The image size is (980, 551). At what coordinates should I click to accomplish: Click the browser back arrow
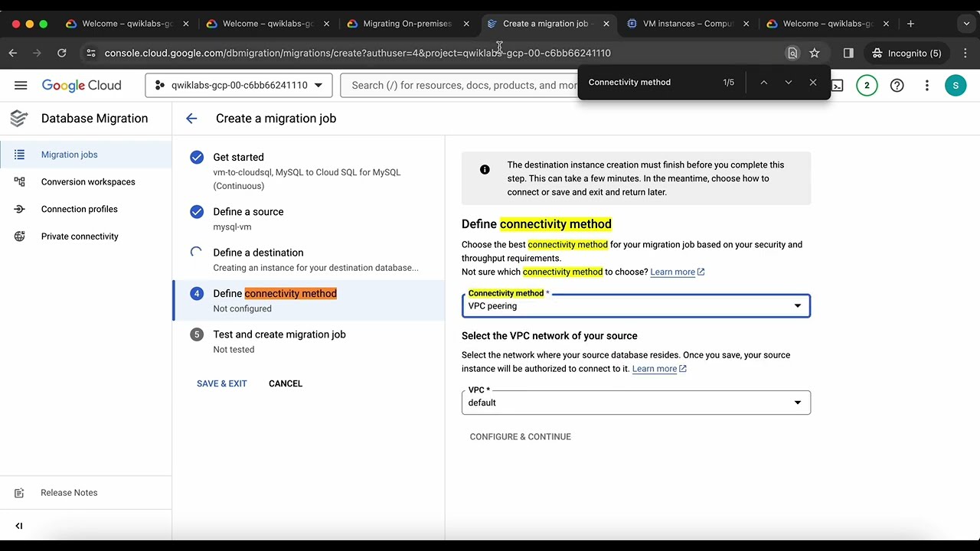click(13, 53)
